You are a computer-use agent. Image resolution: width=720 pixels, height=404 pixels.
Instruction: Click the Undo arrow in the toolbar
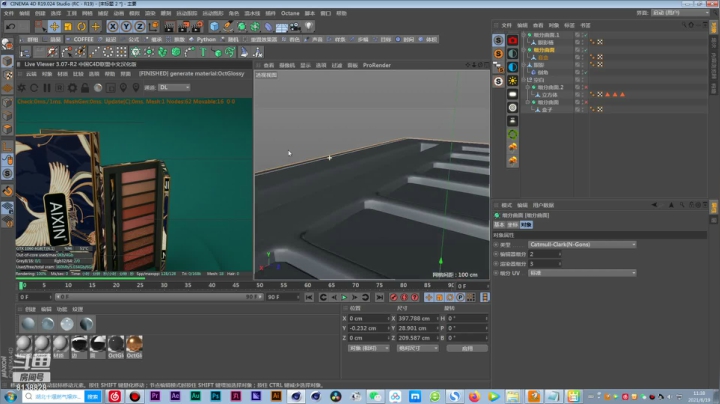click(x=11, y=26)
